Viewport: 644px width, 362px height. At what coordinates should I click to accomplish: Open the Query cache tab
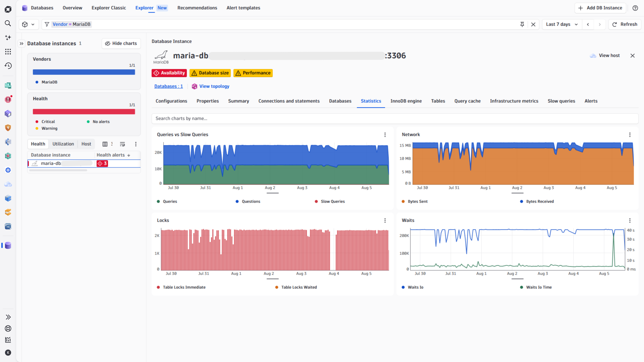coord(467,101)
